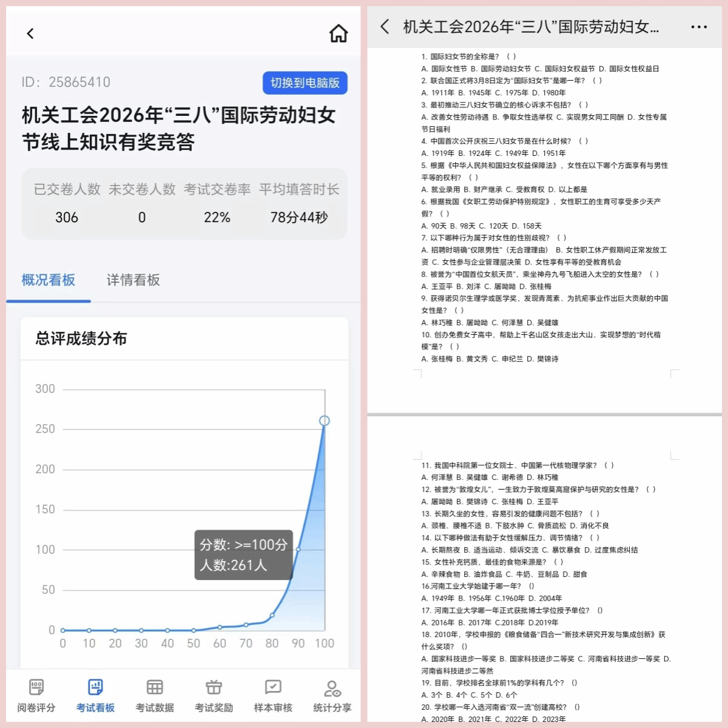Click chart data point at score 80

coord(272,615)
